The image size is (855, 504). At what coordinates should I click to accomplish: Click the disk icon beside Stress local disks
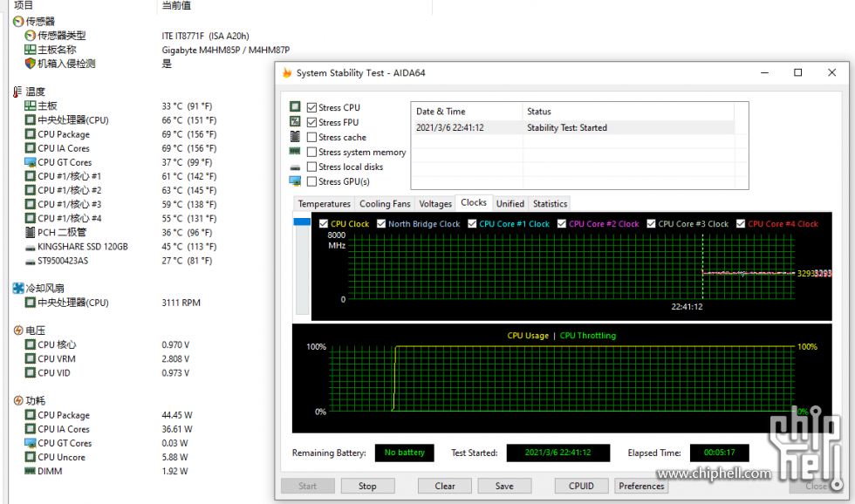coord(295,167)
